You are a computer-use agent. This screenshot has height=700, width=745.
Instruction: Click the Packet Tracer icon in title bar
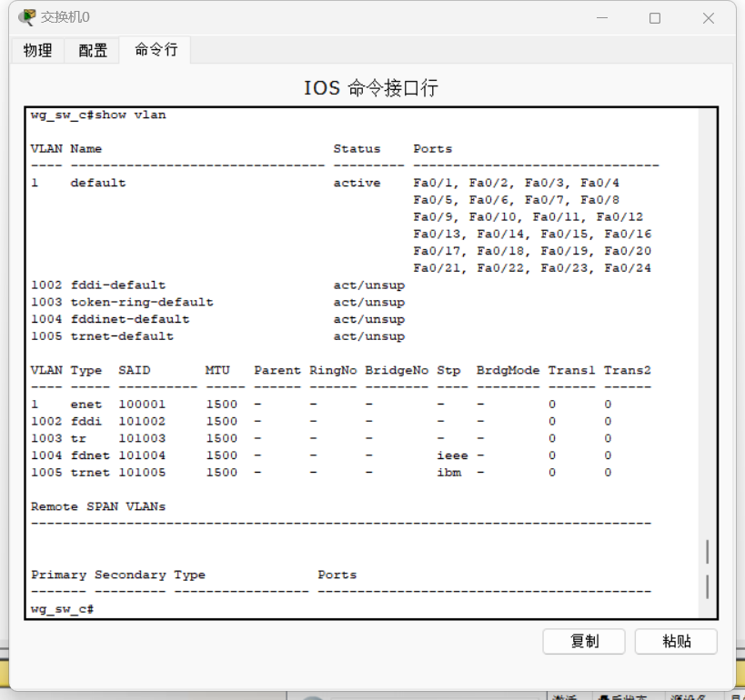point(26,17)
